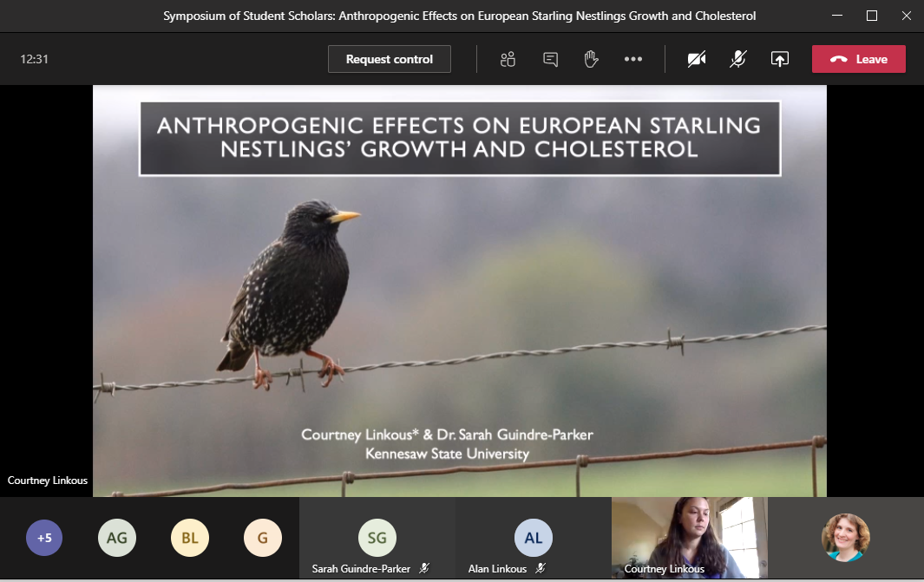The width and height of the screenshot is (924, 582).
Task: Open the participants panel icon
Action: (x=508, y=59)
